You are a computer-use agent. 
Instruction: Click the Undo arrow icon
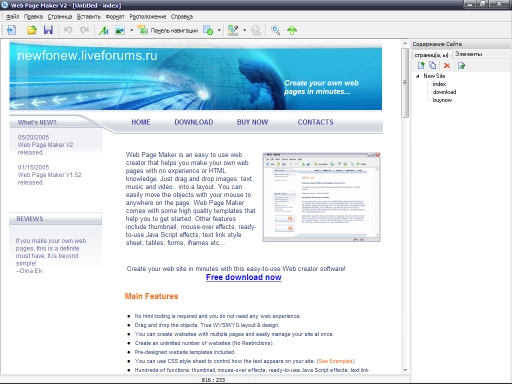[x=68, y=30]
